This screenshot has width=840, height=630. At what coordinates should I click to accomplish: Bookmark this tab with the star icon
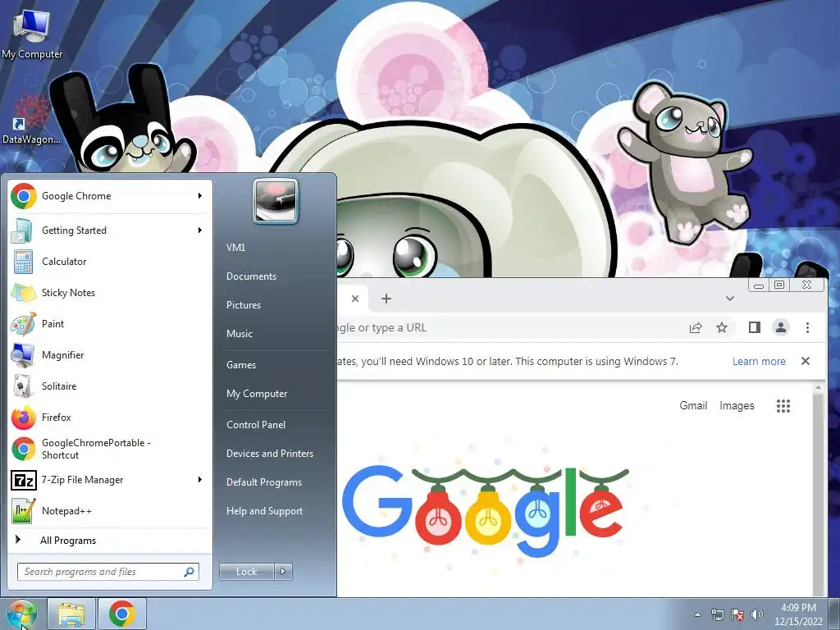click(722, 327)
